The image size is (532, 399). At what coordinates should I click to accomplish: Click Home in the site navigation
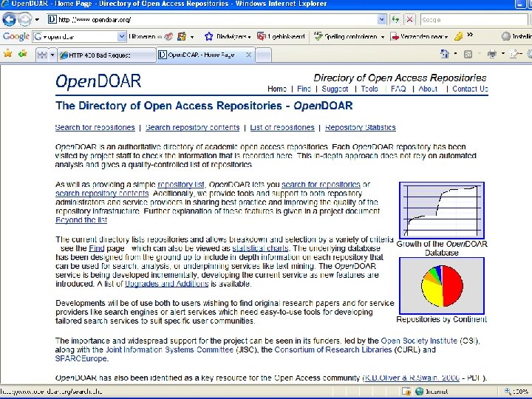point(277,89)
